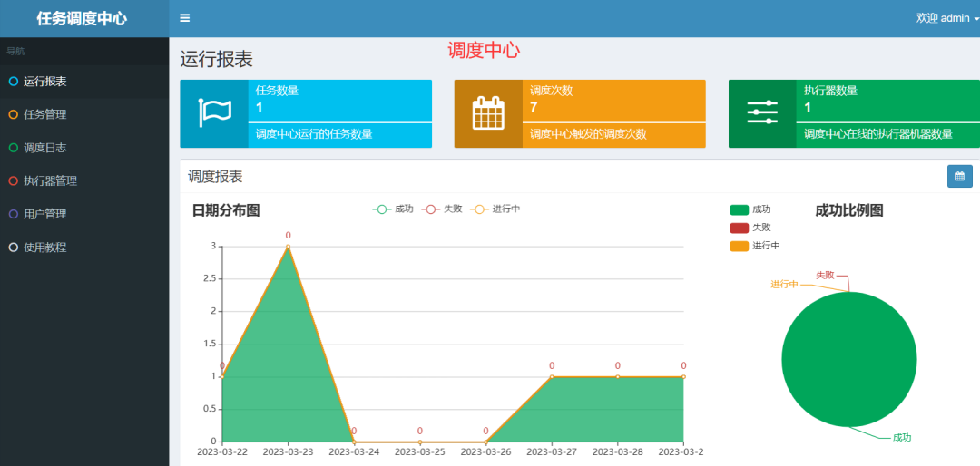Click the 成功 label below pie chart
Viewport: 980px width, 466px height.
(x=901, y=438)
